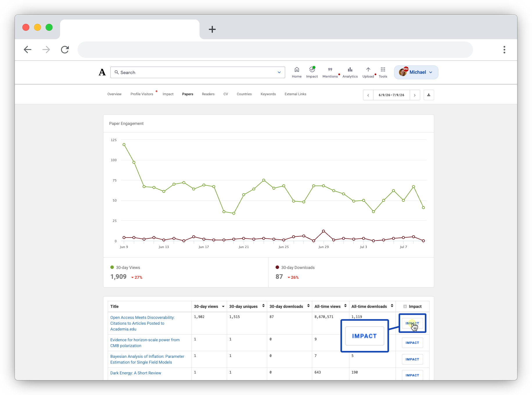Open the Analytics bar chart icon
The image size is (532, 395).
350,70
